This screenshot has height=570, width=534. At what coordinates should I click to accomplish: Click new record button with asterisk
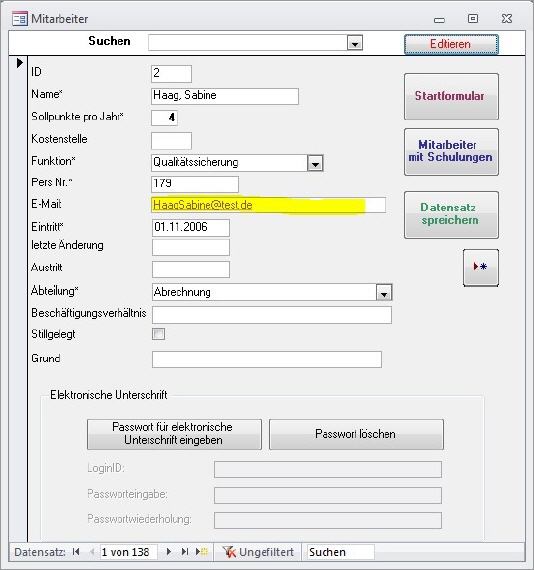[x=481, y=267]
